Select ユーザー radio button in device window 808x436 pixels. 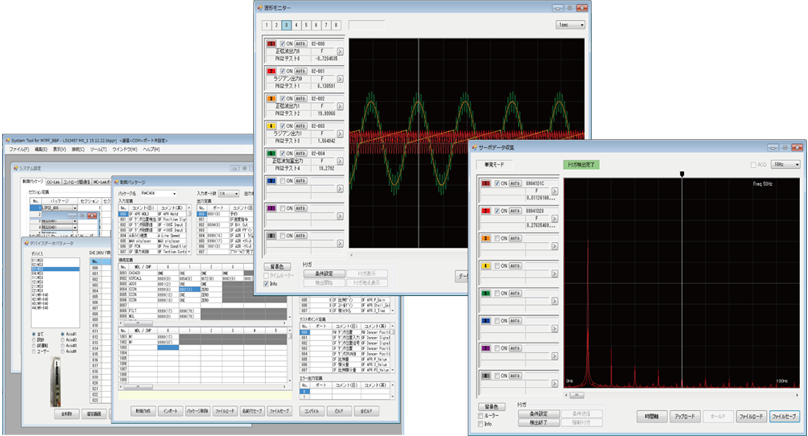(34, 351)
